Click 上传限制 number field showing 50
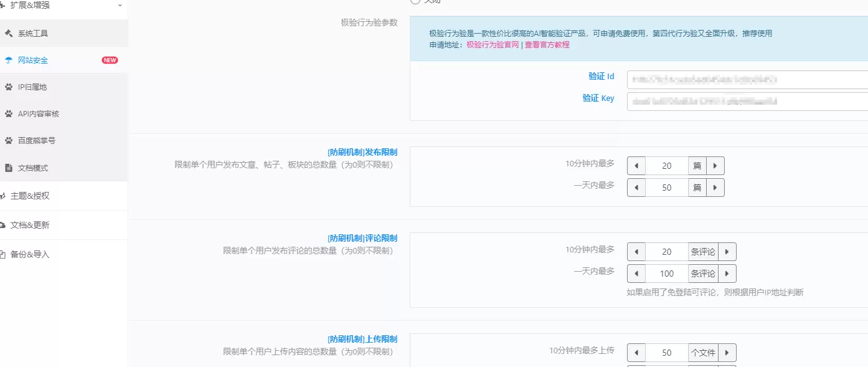 [x=667, y=353]
